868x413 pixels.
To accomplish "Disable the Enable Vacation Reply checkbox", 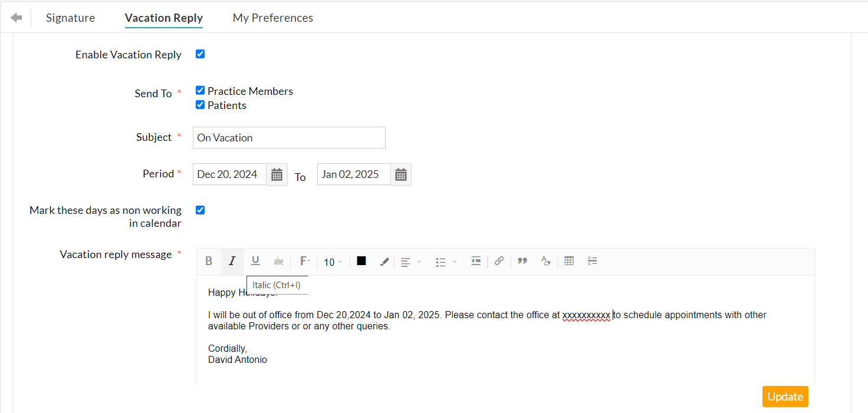I will click(x=200, y=54).
